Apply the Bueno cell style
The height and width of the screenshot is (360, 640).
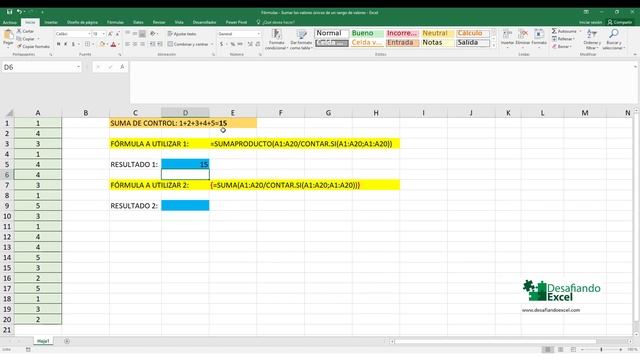pyautogui.click(x=367, y=33)
